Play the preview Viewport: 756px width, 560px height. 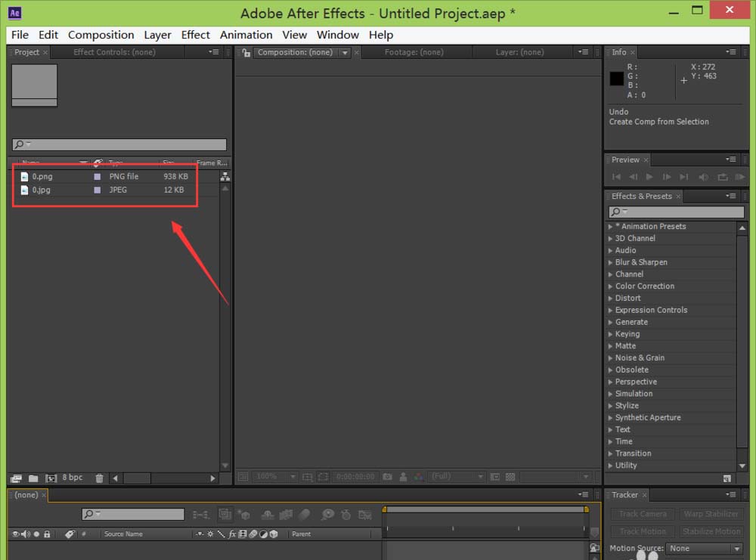(649, 177)
